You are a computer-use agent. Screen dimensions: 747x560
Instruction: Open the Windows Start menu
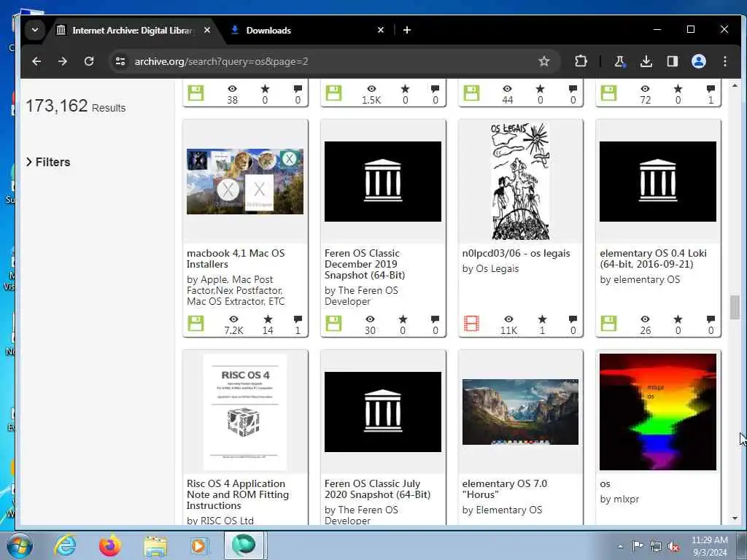[19, 545]
